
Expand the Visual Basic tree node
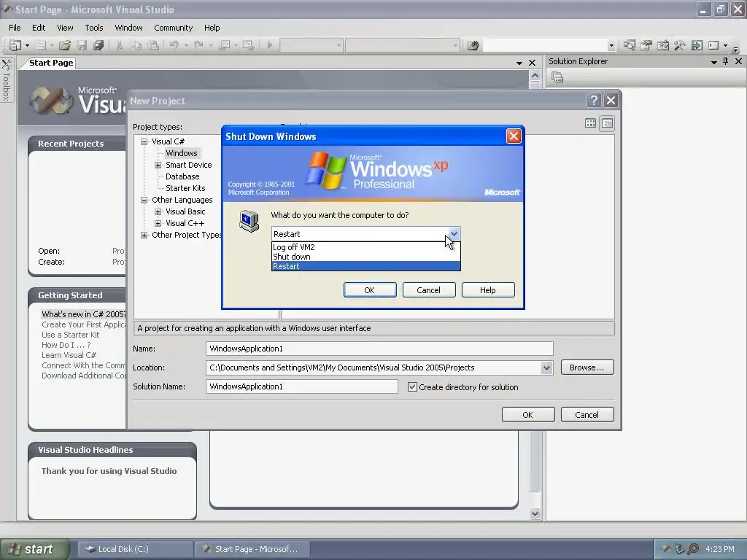(x=158, y=211)
